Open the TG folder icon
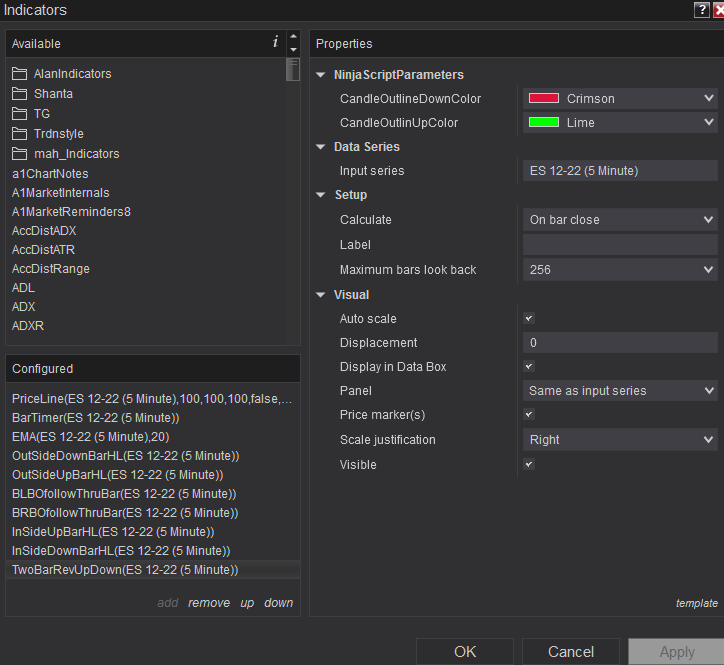The height and width of the screenshot is (665, 724). pyautogui.click(x=19, y=114)
